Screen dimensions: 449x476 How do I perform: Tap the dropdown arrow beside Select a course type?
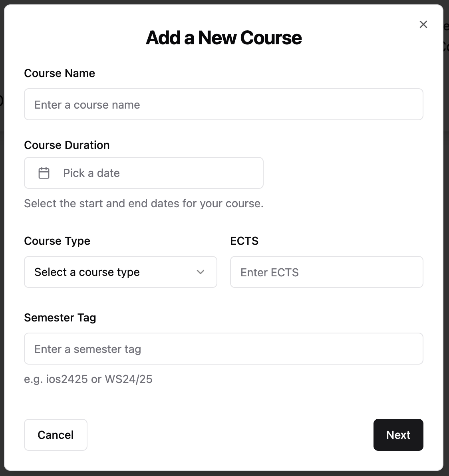click(x=200, y=272)
